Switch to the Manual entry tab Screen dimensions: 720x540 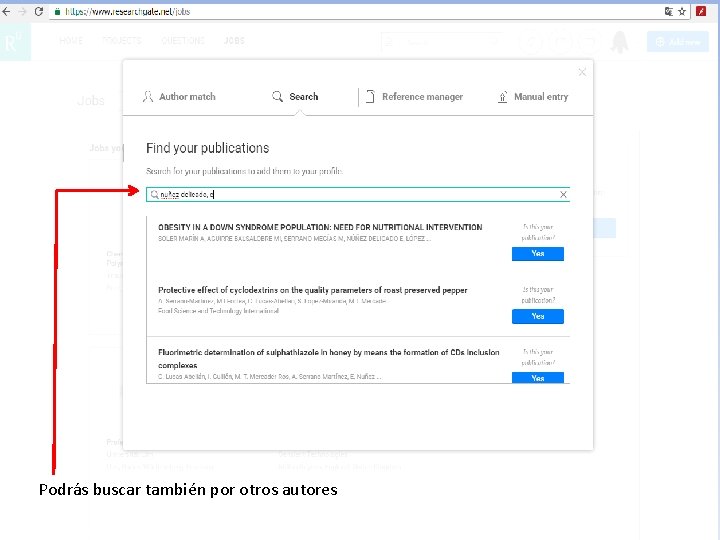pos(533,97)
